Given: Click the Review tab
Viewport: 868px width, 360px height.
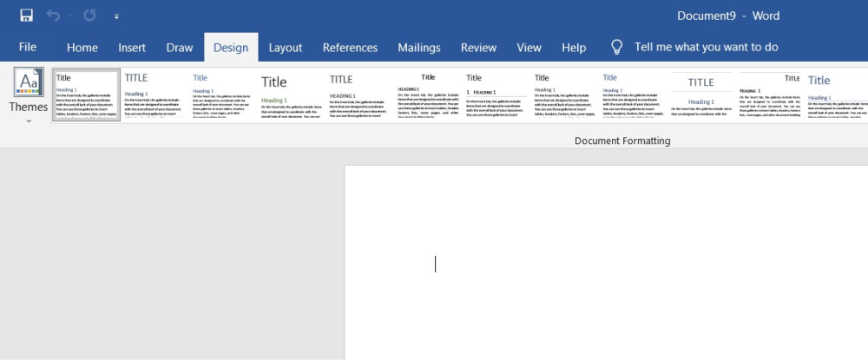Looking at the screenshot, I should click(x=478, y=48).
